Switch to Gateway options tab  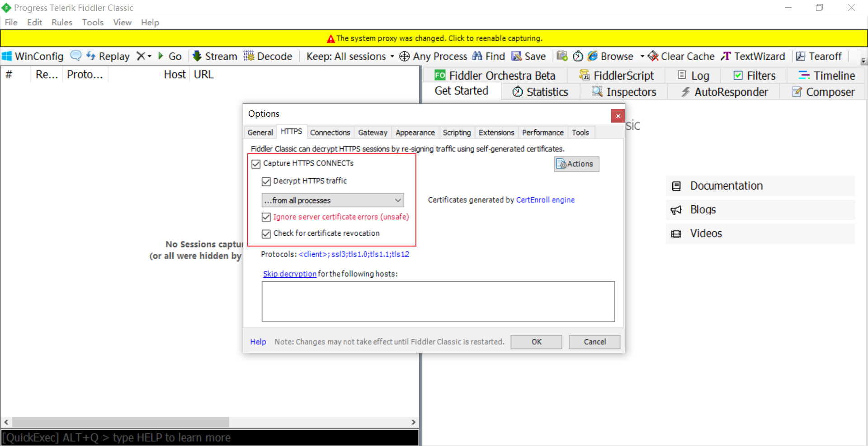coord(373,133)
